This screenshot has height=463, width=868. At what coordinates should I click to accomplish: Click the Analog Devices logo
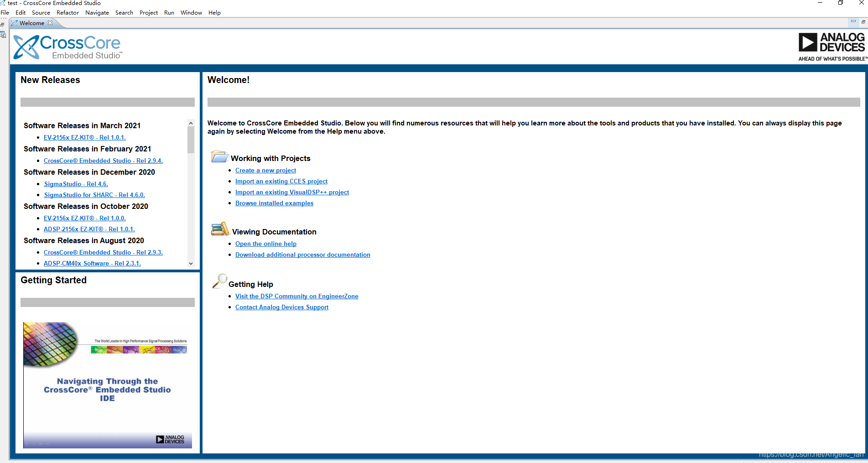(x=832, y=47)
